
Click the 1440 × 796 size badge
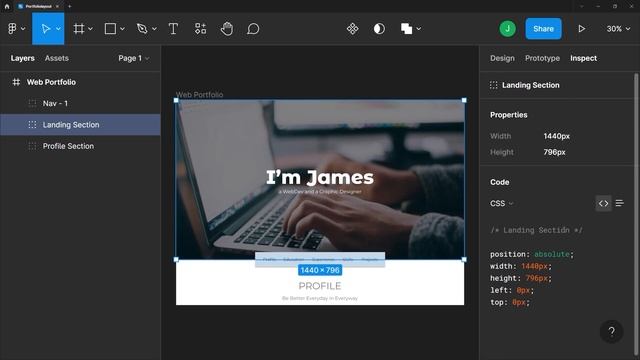[320, 270]
